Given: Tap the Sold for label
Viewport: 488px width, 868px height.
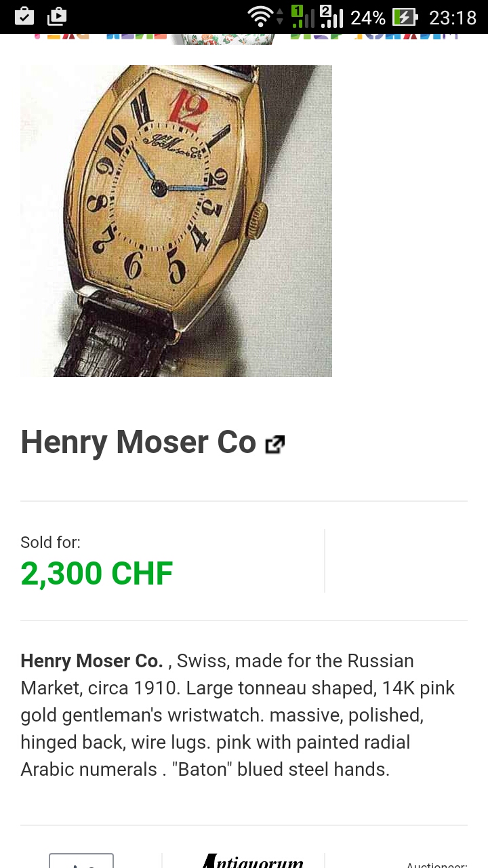Looking at the screenshot, I should 51,542.
